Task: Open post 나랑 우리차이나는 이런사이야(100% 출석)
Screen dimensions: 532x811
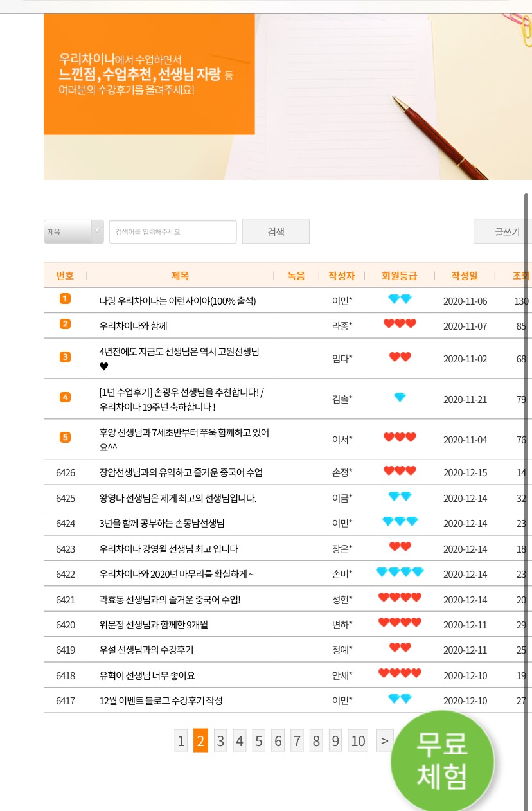Action: coord(177,301)
